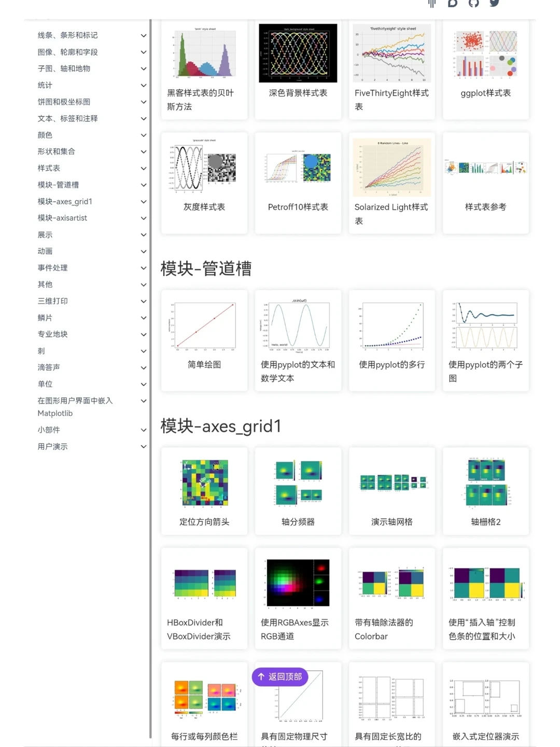The image size is (560, 747).
Task: Open the 样式表参考 example
Action: click(x=485, y=207)
